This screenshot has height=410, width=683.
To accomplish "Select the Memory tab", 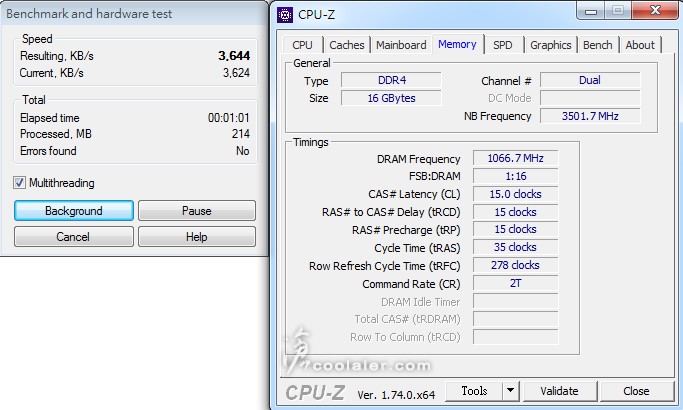I will (x=457, y=44).
